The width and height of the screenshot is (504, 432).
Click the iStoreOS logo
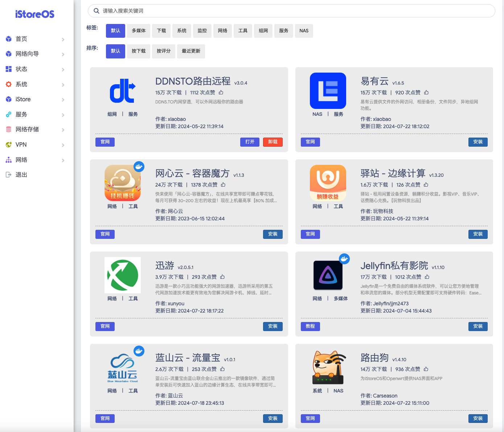(34, 13)
